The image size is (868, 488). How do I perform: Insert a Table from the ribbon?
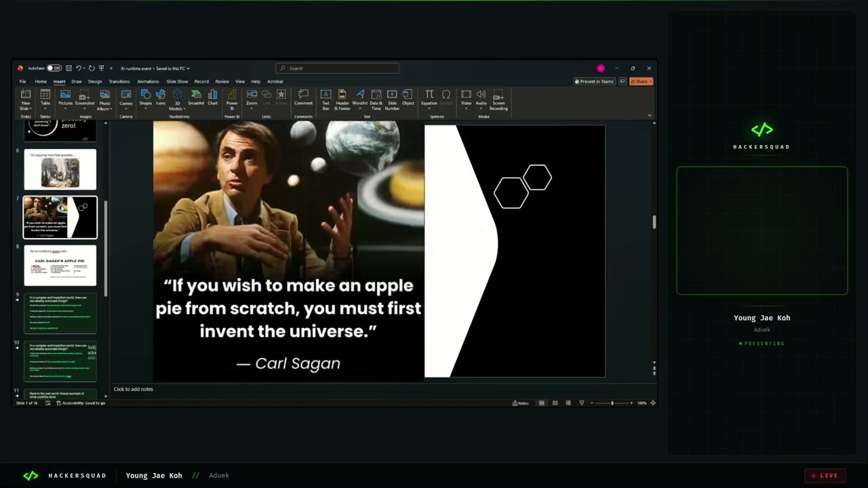point(45,99)
